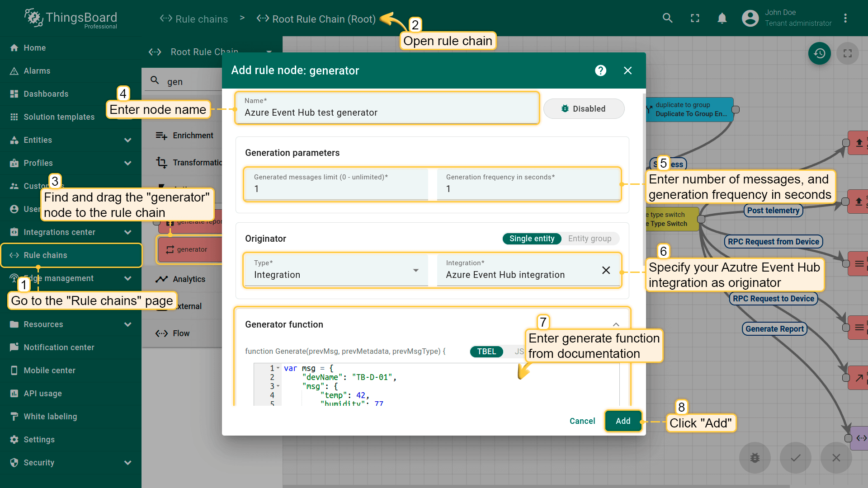Switch generator function to TBEL

[486, 352]
